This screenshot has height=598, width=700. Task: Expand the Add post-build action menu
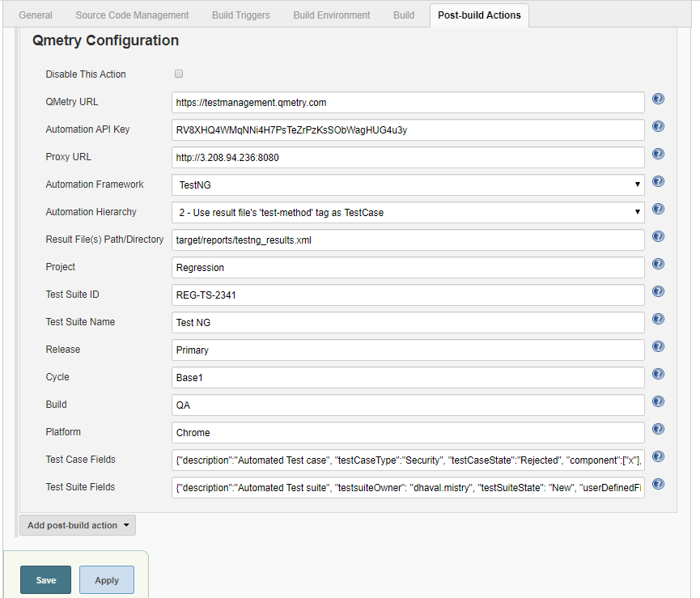78,525
